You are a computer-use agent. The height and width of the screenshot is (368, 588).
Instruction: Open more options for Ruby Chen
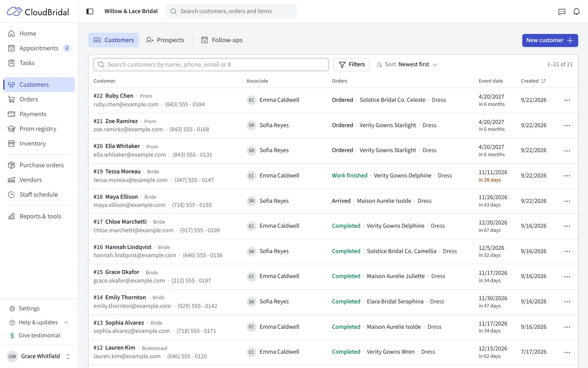pos(567,100)
